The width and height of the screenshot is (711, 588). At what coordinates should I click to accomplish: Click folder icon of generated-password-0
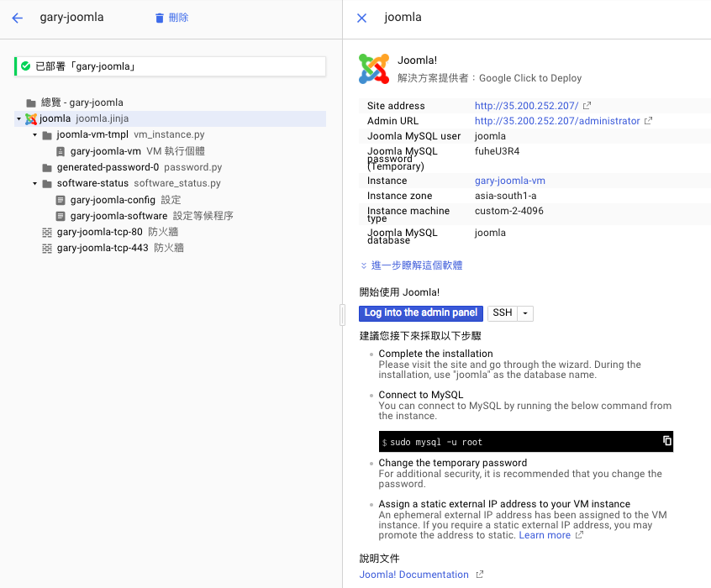click(x=47, y=168)
